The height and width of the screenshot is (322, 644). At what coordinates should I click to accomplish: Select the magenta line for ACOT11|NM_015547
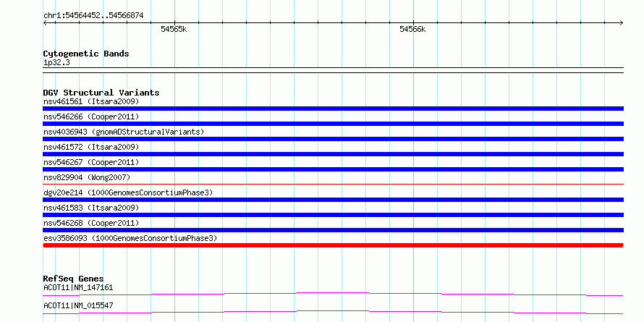click(x=333, y=312)
